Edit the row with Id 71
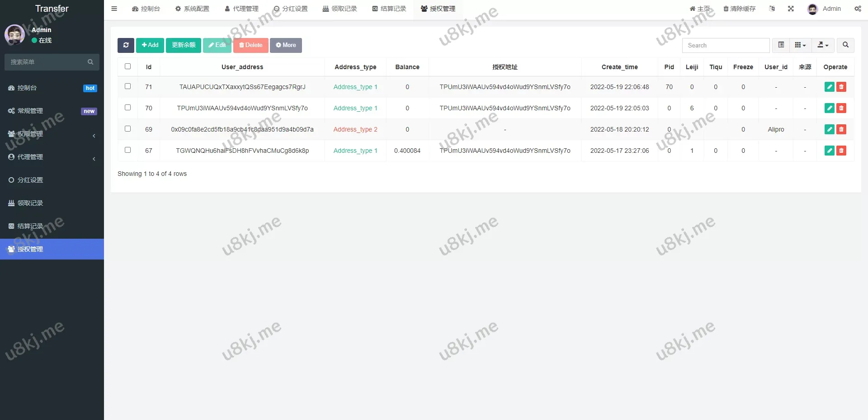The image size is (868, 420). (x=829, y=87)
